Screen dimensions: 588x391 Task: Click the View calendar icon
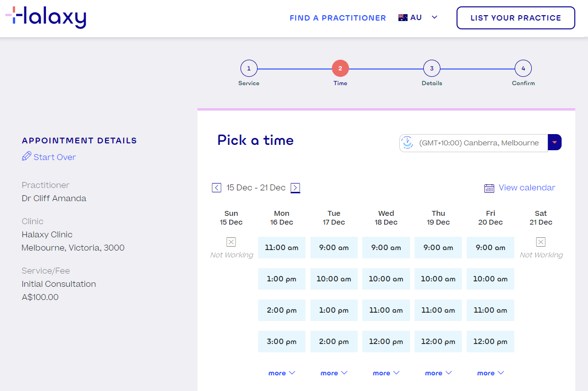(x=490, y=187)
